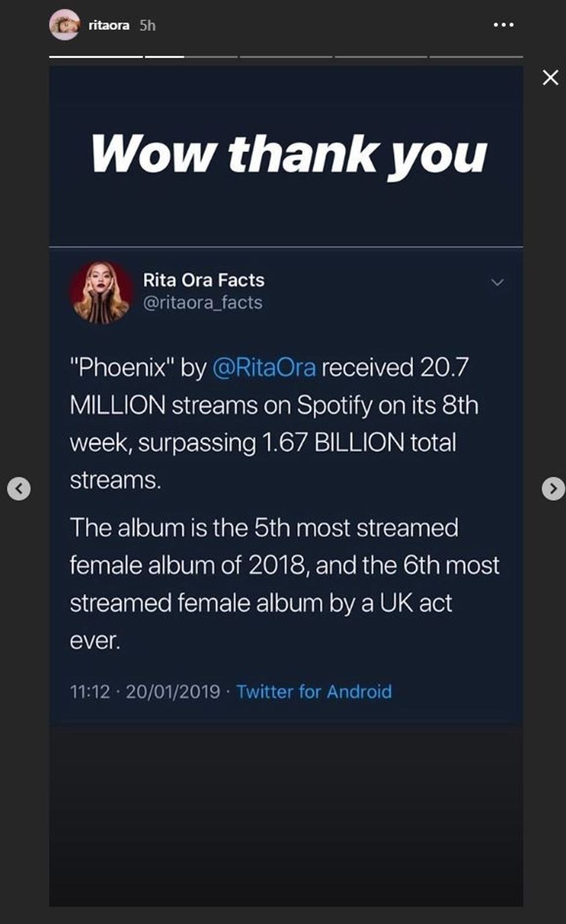566x924 pixels.
Task: Click the Rita Ora Facts display name
Action: [203, 280]
